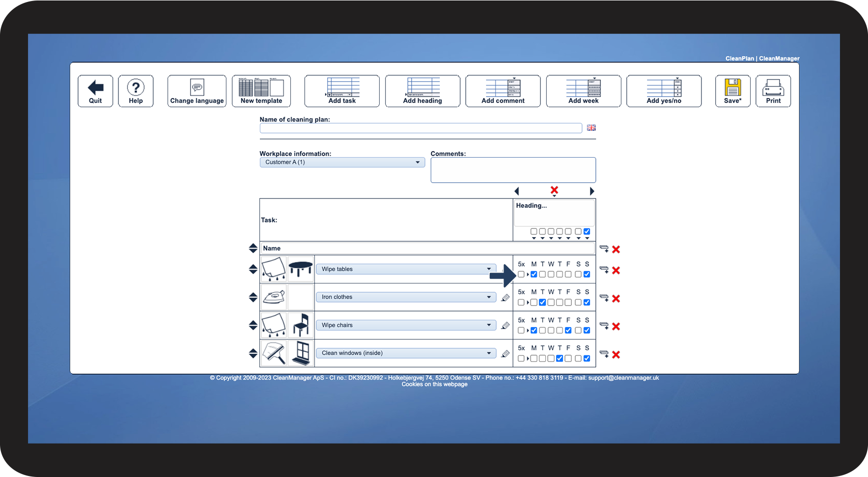
Task: Remove the heading column with red X
Action: (x=554, y=190)
